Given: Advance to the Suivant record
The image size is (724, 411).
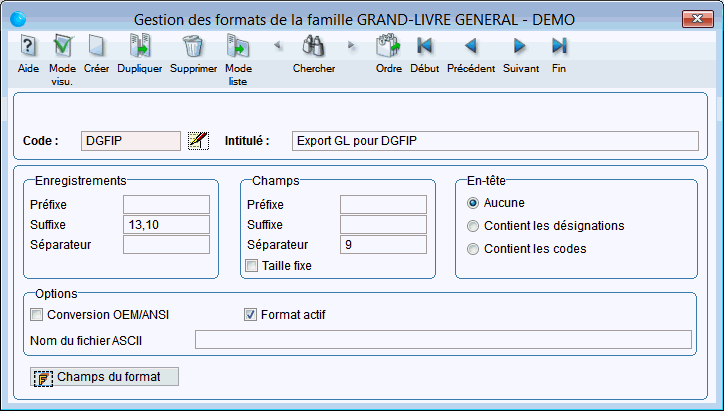Looking at the screenshot, I should tap(520, 47).
